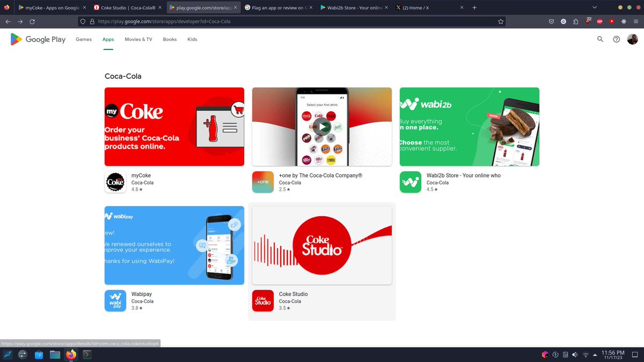Click the volume icon in system tray
This screenshot has height=362, width=644.
pos(575,354)
